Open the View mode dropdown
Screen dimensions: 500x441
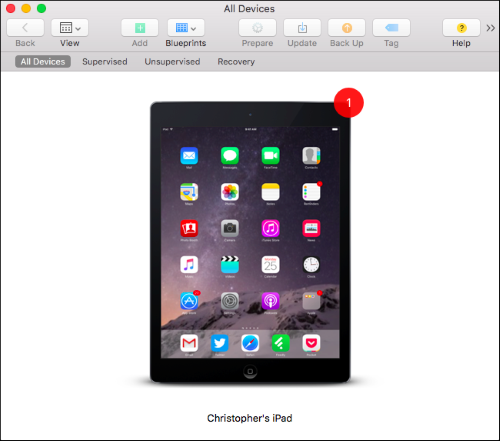(70, 28)
